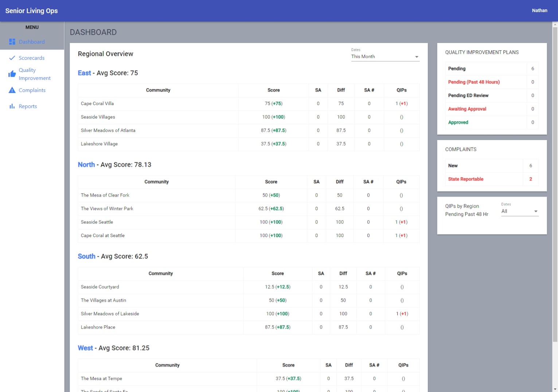Image resolution: width=558 pixels, height=392 pixels.
Task: Open the North region link
Action: pos(86,164)
